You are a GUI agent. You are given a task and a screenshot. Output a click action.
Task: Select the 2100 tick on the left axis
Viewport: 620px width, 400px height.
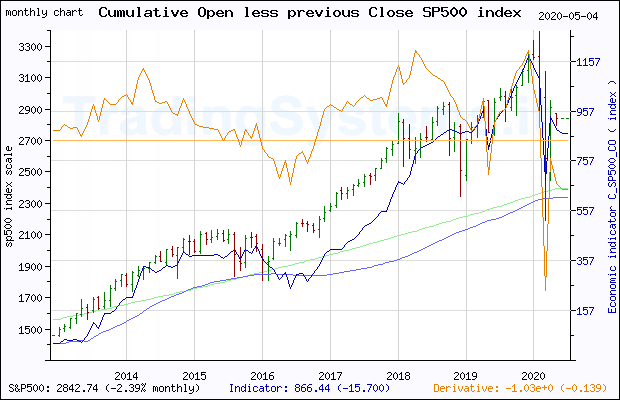pyautogui.click(x=30, y=235)
